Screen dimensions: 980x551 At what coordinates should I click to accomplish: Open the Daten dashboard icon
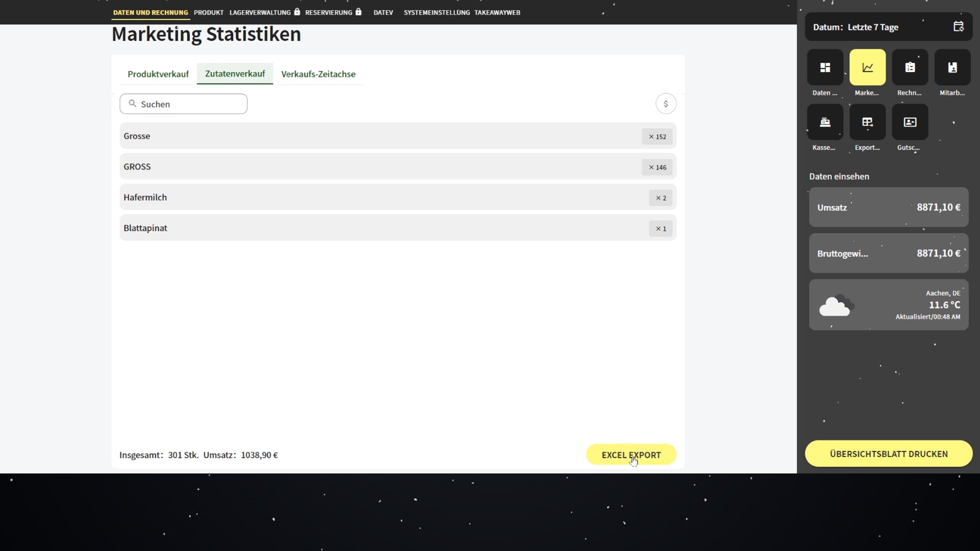[825, 67]
